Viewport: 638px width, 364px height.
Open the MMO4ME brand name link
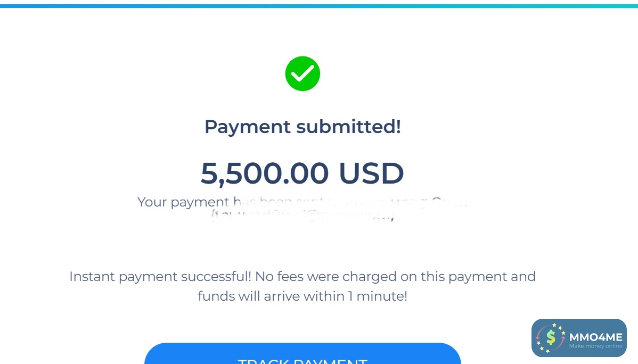[595, 337]
